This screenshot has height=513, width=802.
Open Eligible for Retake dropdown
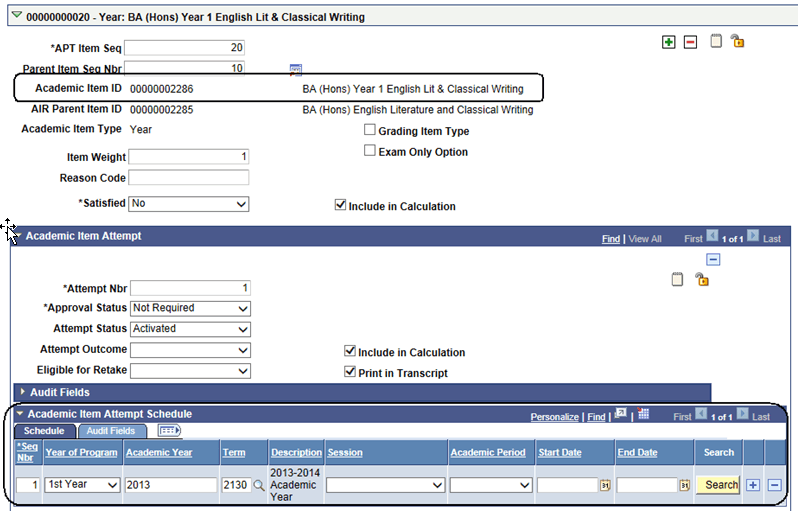coord(190,371)
